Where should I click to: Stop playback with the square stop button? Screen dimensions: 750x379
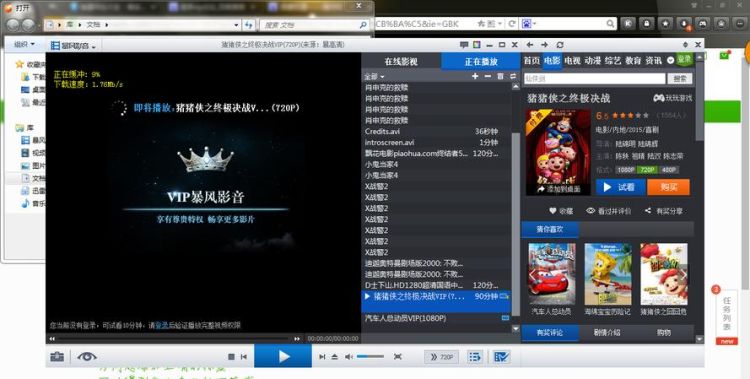click(x=231, y=357)
